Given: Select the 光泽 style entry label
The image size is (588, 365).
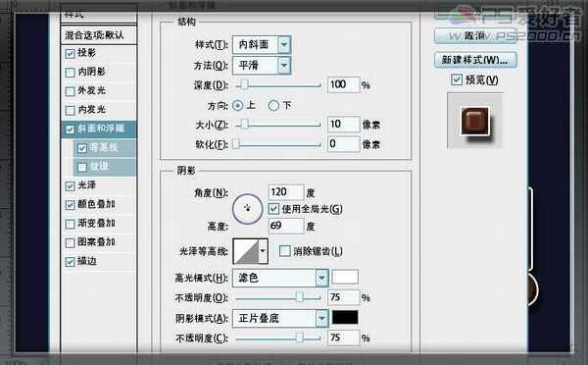Looking at the screenshot, I should pyautogui.click(x=87, y=185).
